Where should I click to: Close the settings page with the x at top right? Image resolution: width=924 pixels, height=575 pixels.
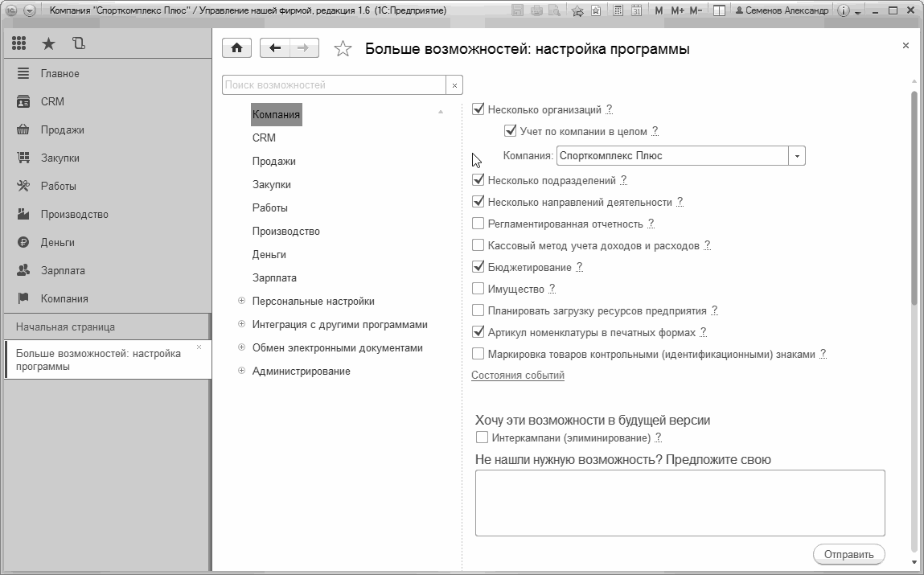tap(906, 45)
